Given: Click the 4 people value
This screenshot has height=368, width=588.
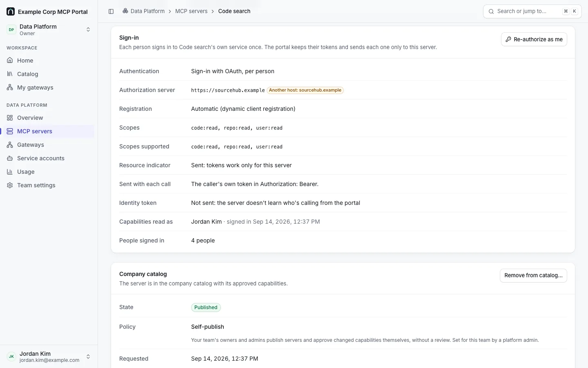Looking at the screenshot, I should pos(203,240).
